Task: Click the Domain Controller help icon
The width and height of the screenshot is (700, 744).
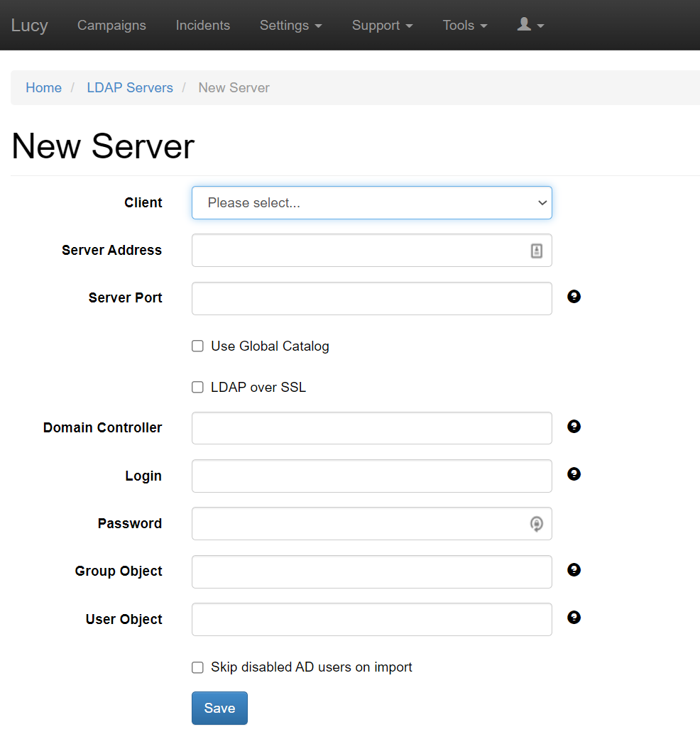Action: pos(574,426)
